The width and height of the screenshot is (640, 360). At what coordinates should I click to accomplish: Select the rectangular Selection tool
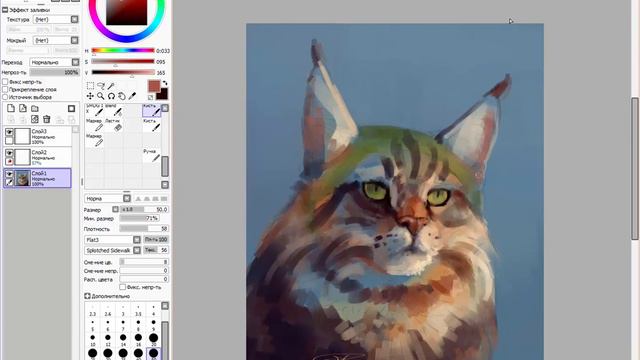coord(90,86)
